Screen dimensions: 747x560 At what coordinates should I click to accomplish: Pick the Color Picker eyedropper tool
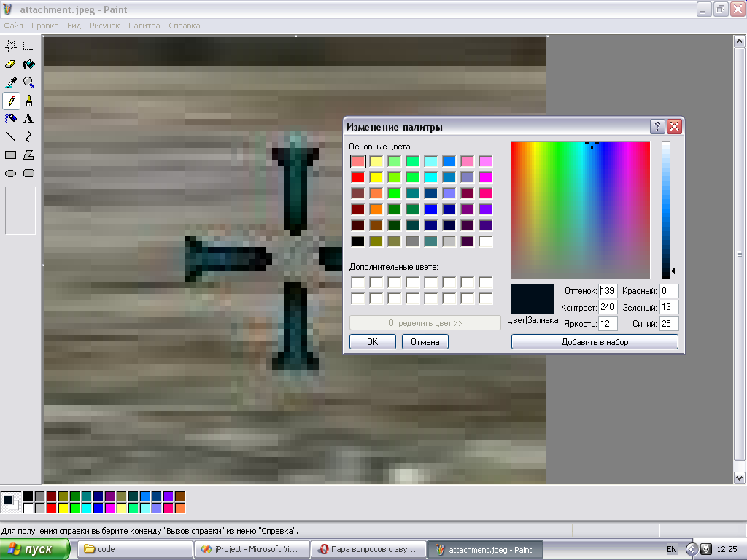point(11,82)
